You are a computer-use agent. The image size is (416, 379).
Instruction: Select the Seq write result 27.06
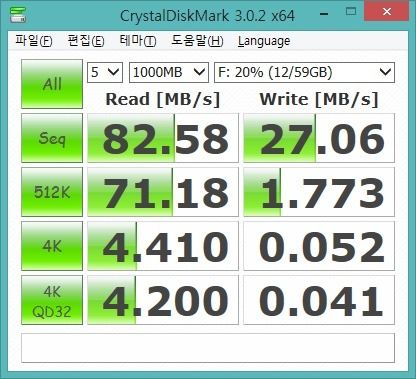[319, 138]
